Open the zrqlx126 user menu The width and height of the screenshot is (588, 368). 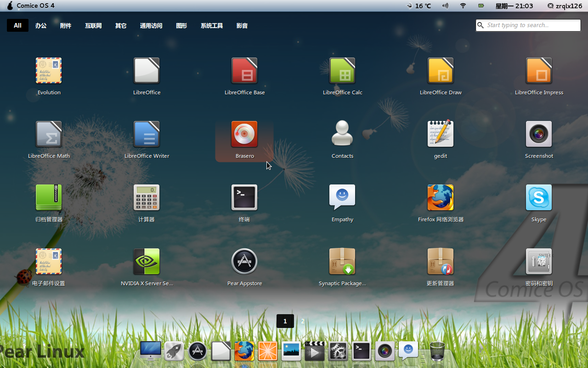(x=565, y=6)
